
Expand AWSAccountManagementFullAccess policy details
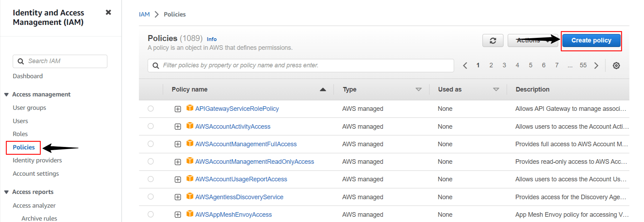pos(177,144)
